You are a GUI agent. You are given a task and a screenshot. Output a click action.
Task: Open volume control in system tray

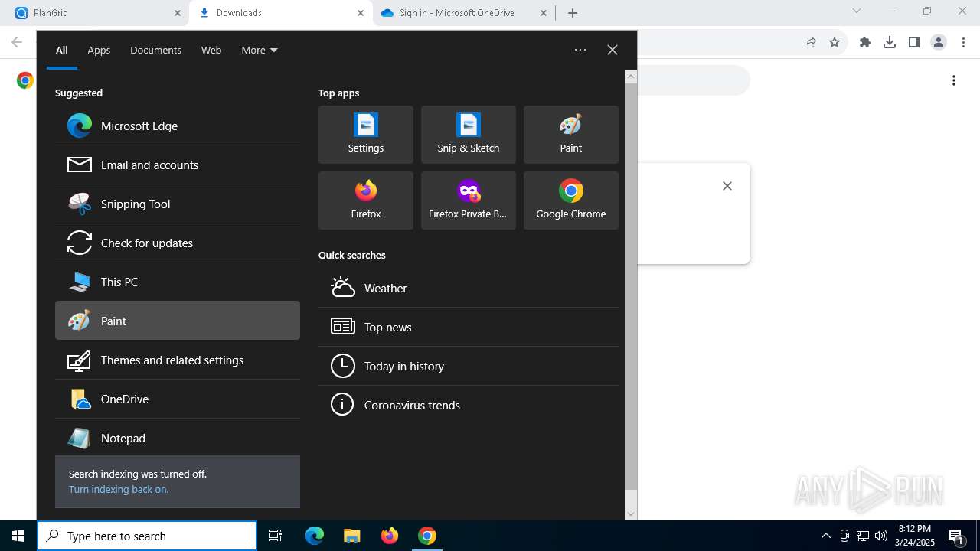[x=880, y=536]
